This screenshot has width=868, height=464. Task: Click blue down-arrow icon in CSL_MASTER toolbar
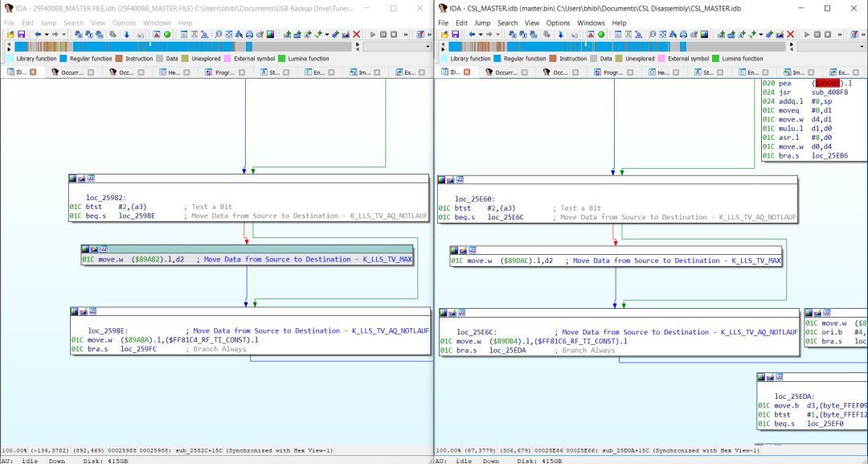coord(560,35)
